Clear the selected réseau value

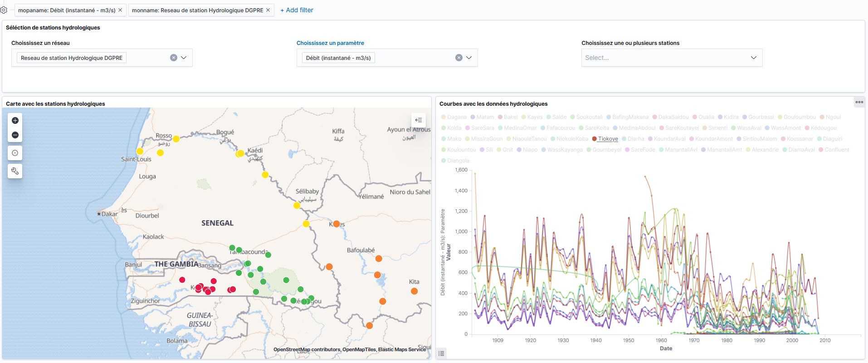click(174, 58)
